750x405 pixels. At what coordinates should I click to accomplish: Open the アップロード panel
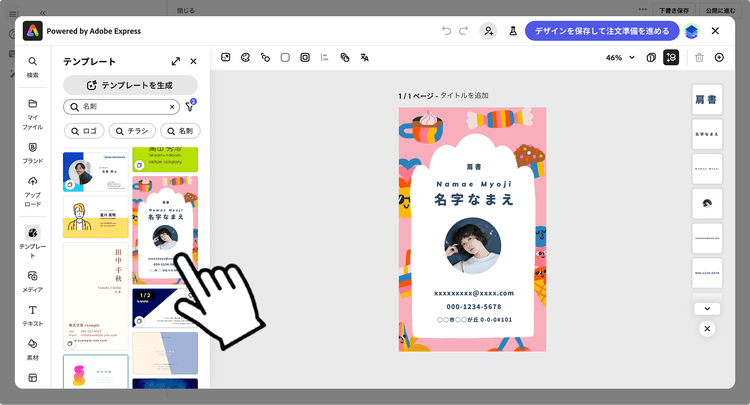[x=33, y=192]
